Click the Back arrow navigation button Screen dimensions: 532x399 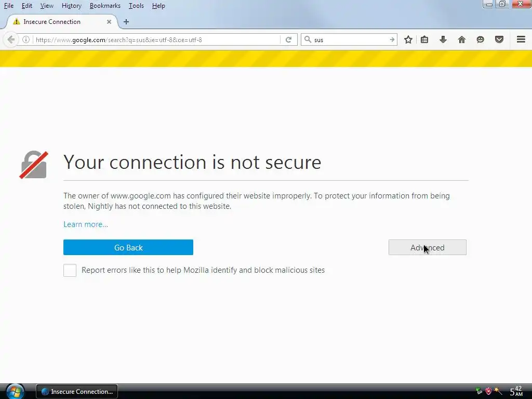pyautogui.click(x=10, y=39)
